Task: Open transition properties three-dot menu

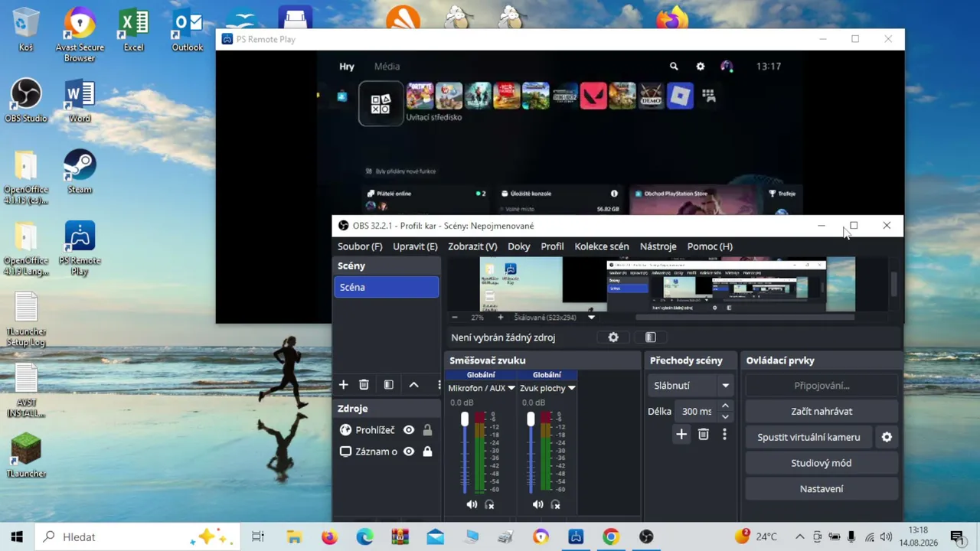Action: [724, 435]
